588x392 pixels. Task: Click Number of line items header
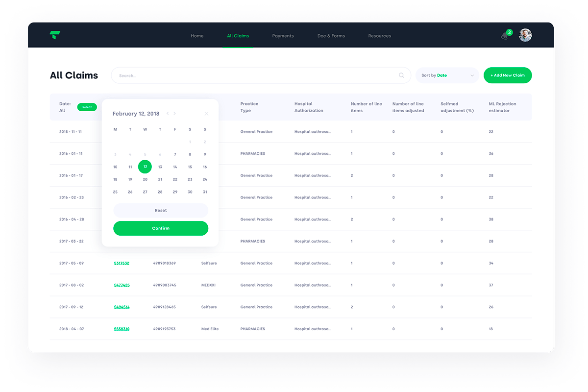pyautogui.click(x=367, y=107)
